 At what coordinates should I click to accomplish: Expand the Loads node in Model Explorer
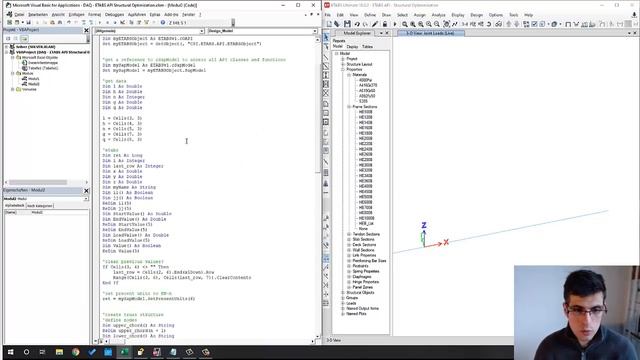(x=343, y=303)
